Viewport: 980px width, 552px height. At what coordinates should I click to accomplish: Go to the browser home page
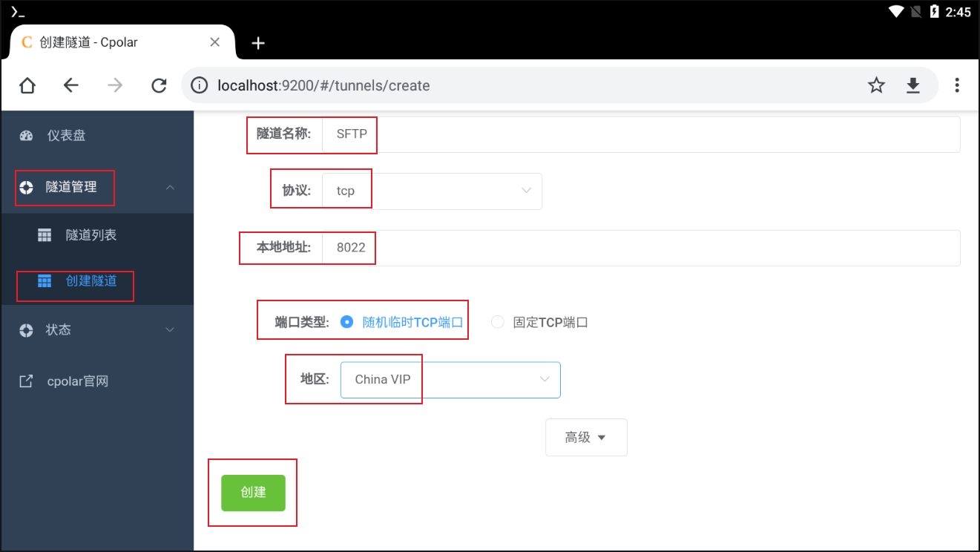pos(27,85)
